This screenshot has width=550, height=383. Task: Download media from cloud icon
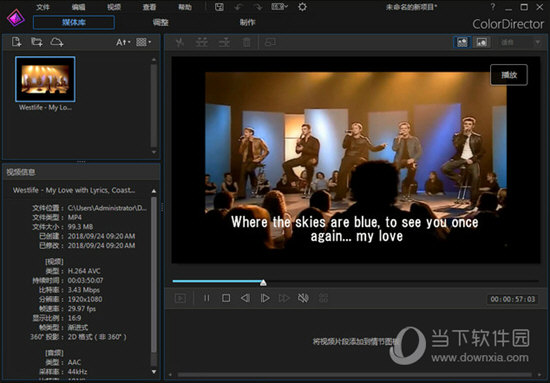[x=56, y=42]
